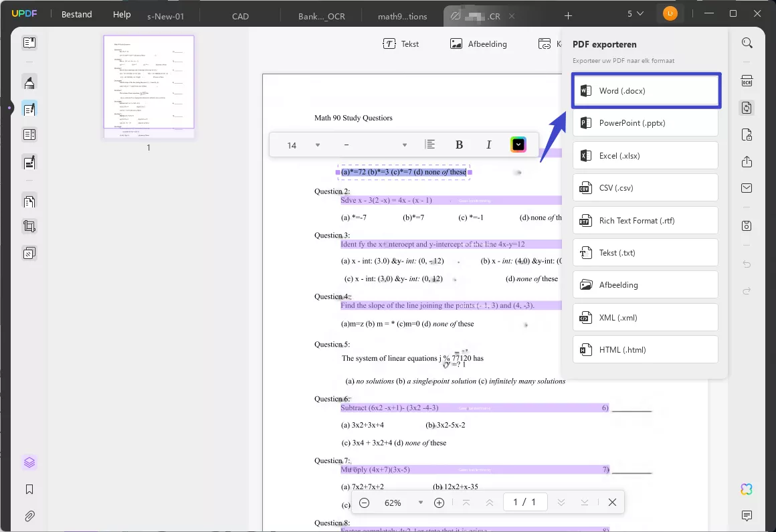Open the share/export arrow icon
This screenshot has width=776, height=532.
point(747,162)
